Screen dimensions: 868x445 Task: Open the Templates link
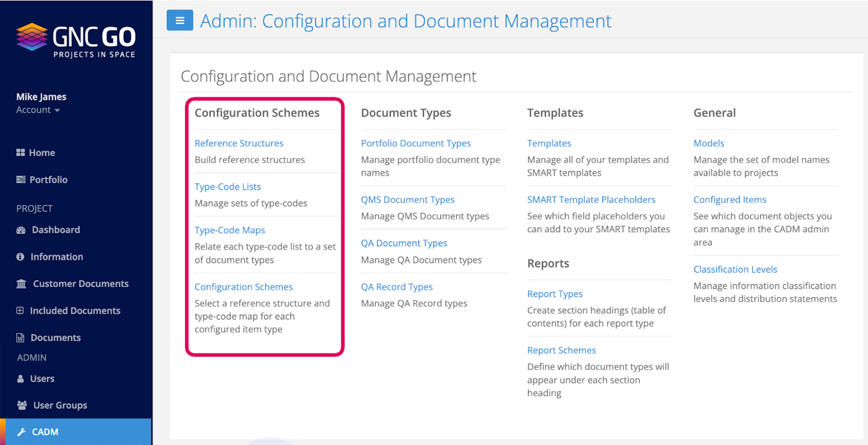[x=549, y=143]
